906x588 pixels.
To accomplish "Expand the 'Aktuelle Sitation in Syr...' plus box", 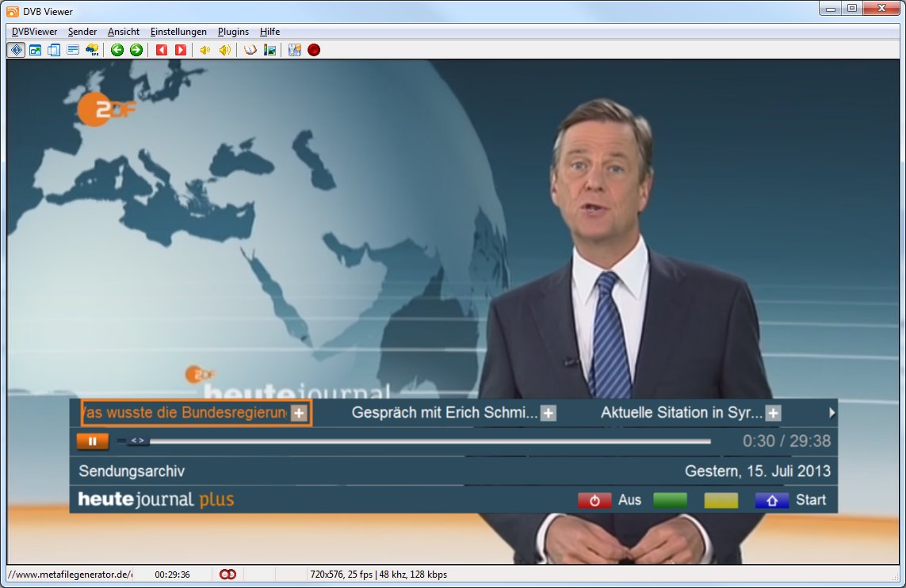I will click(x=773, y=413).
